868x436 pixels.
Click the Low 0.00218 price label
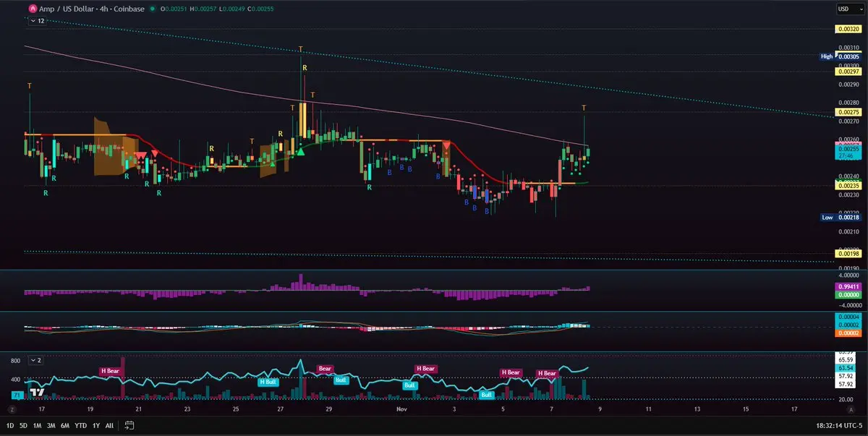[x=841, y=217]
